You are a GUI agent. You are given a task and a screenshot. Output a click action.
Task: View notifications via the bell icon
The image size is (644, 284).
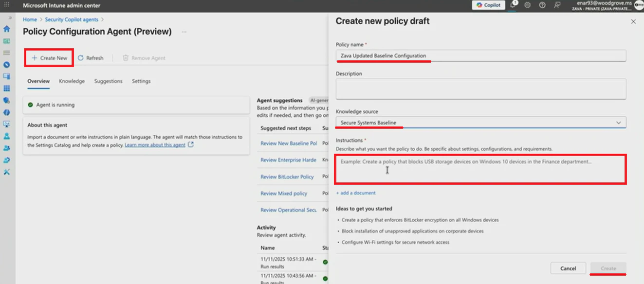[x=513, y=5]
